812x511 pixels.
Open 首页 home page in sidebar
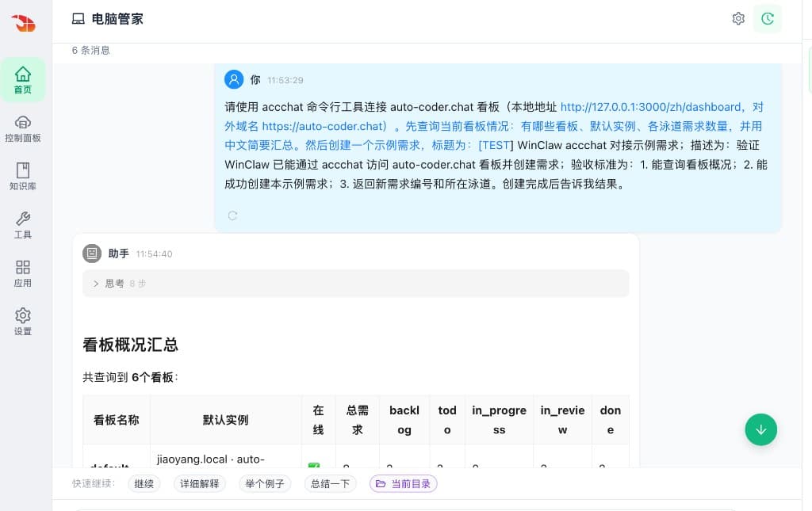click(23, 79)
